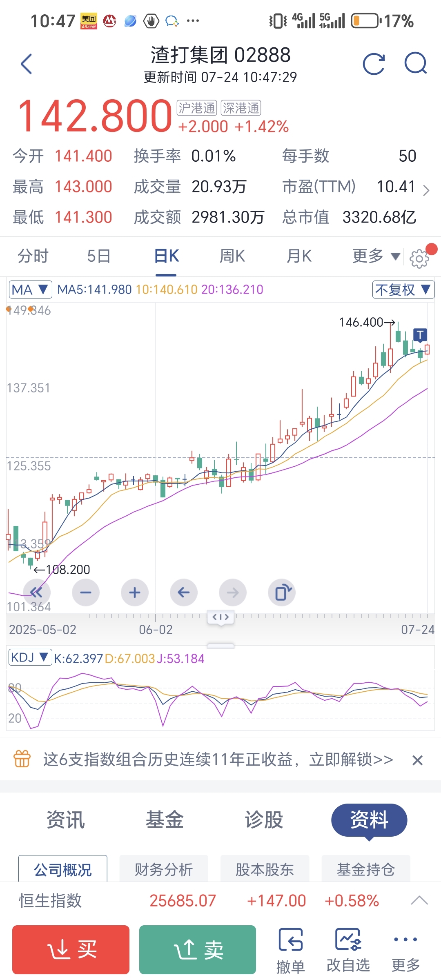Tap the green 卖 sell button
The height and width of the screenshot is (980, 441).
198,950
